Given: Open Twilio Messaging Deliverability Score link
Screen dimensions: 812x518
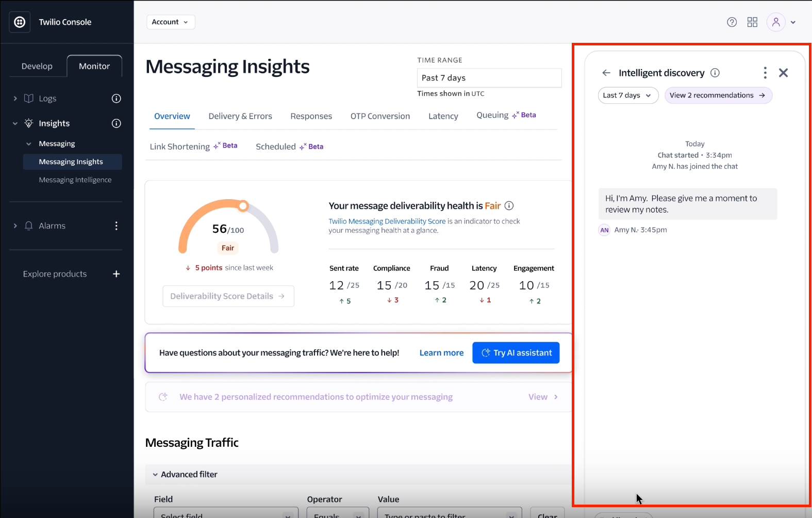Looking at the screenshot, I should coord(387,221).
